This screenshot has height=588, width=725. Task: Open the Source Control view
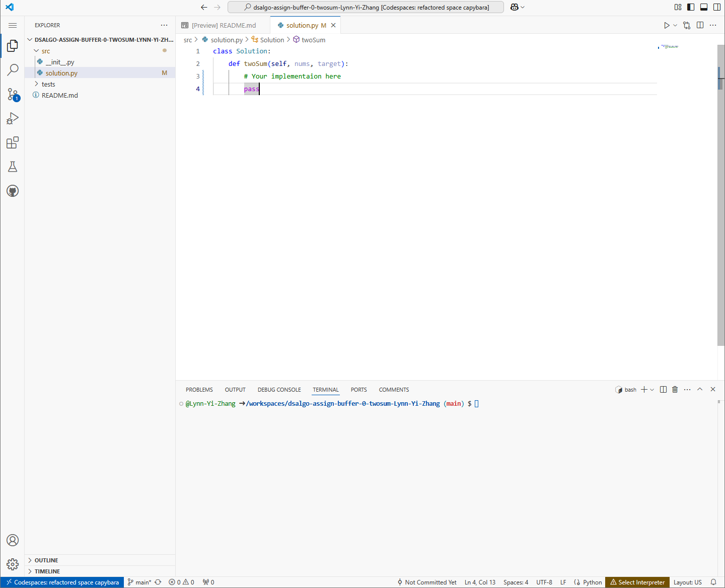pyautogui.click(x=13, y=94)
